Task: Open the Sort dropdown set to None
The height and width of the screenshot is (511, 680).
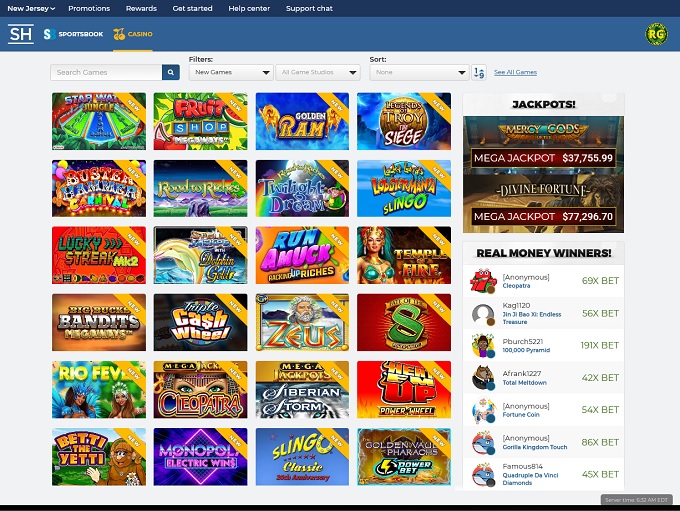Action: pyautogui.click(x=419, y=72)
